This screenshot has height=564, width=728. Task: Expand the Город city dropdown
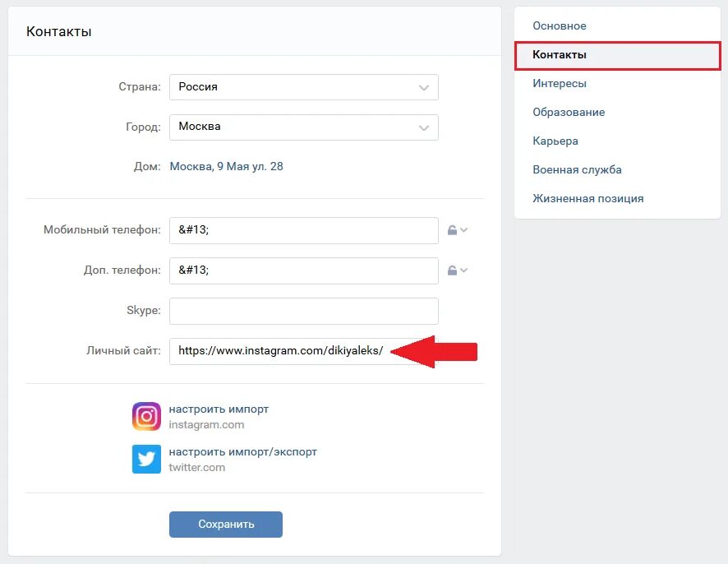click(x=304, y=127)
